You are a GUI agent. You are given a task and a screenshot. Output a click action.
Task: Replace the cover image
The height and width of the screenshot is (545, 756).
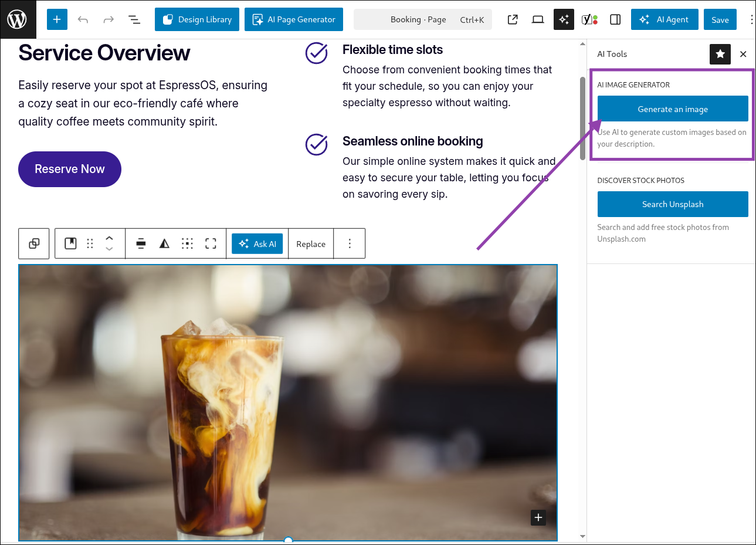311,243
